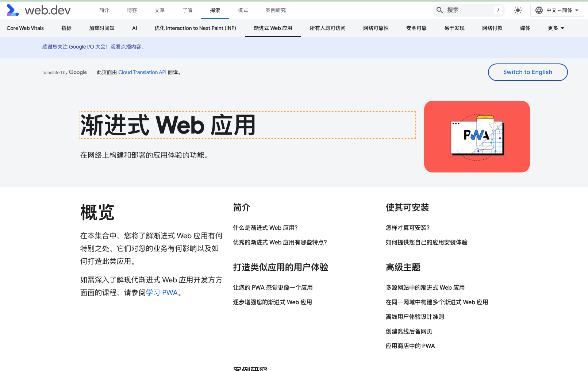Open the 了解 top nav tab
The image size is (588, 371).
(187, 10)
